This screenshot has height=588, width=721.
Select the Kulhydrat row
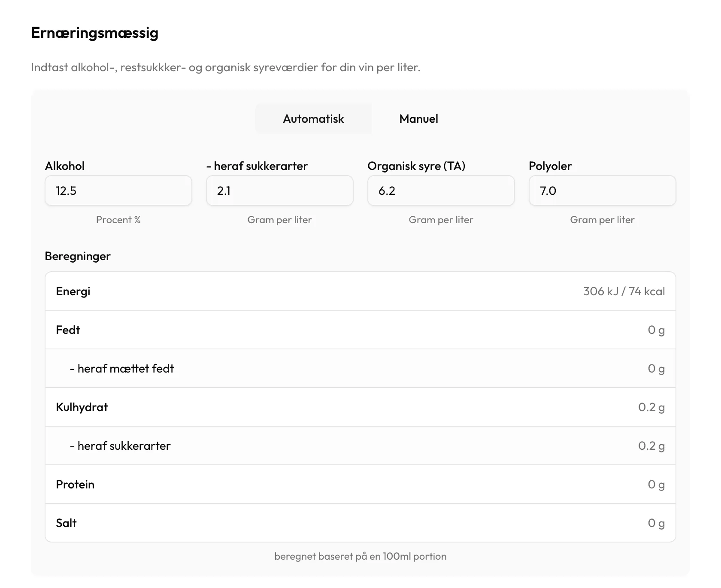click(x=360, y=407)
